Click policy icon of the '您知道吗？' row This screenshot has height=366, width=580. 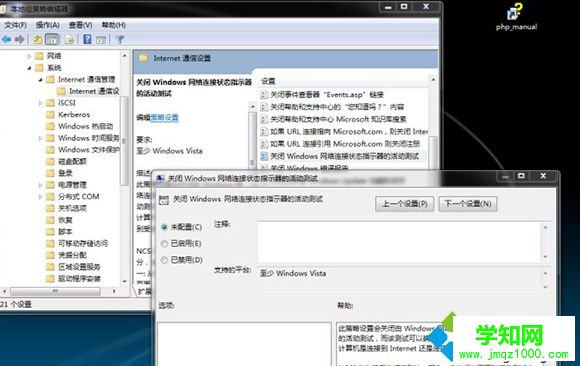pos(264,107)
